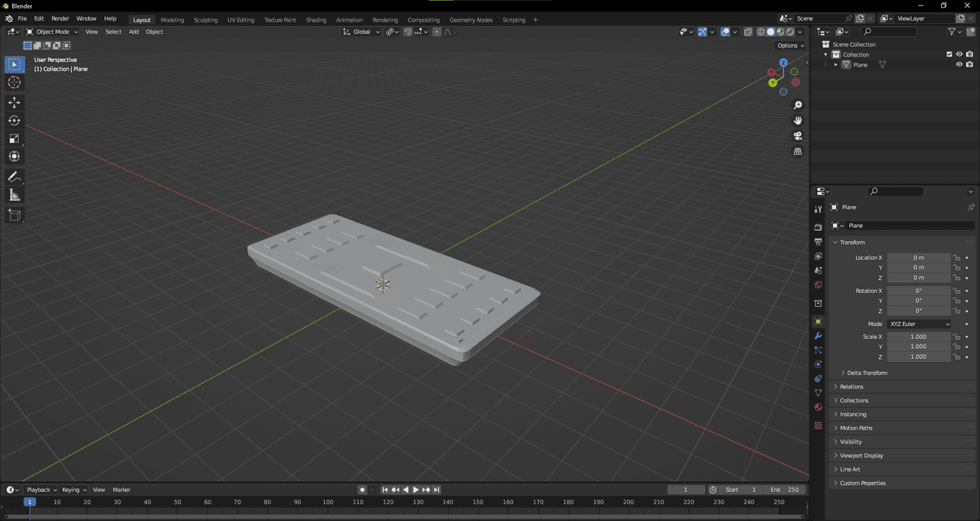Select the Add Cube tool
This screenshot has height=521, width=980.
14,216
